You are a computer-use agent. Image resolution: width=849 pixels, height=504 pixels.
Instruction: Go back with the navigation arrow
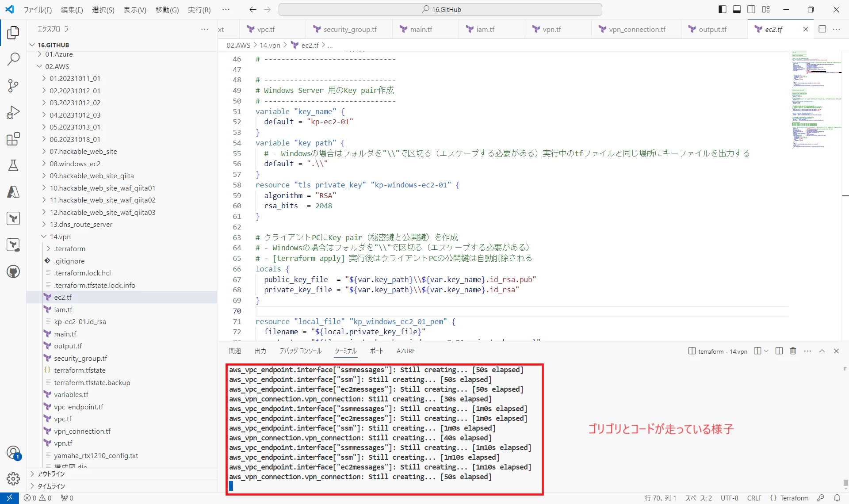[x=252, y=9]
